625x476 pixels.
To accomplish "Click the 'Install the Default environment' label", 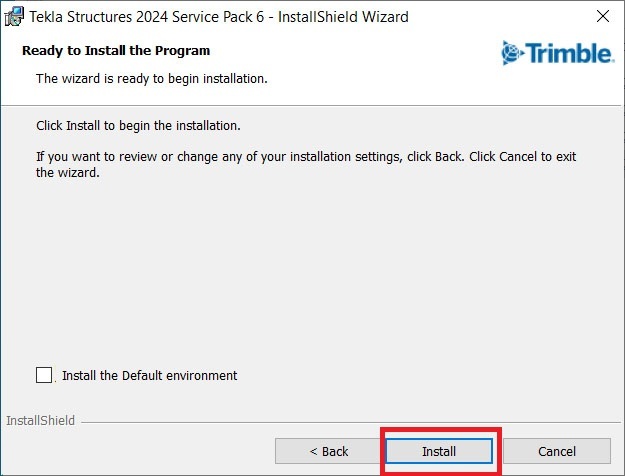I will point(149,376).
